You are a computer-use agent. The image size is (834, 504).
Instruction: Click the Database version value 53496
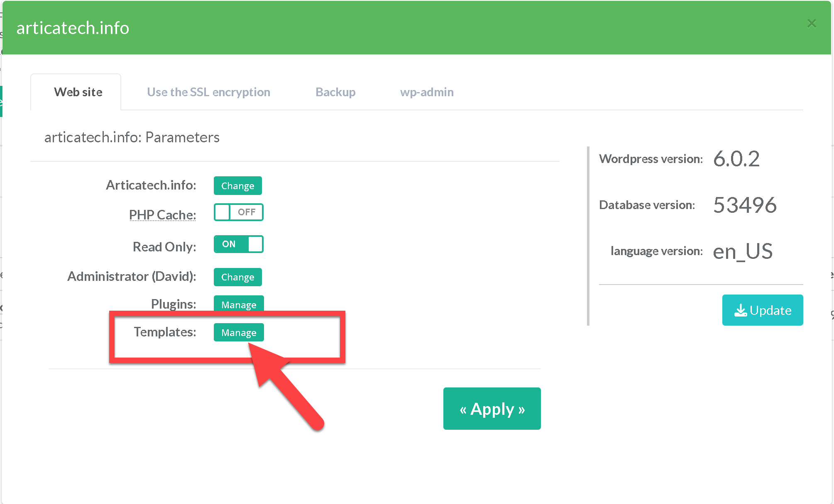pos(745,205)
